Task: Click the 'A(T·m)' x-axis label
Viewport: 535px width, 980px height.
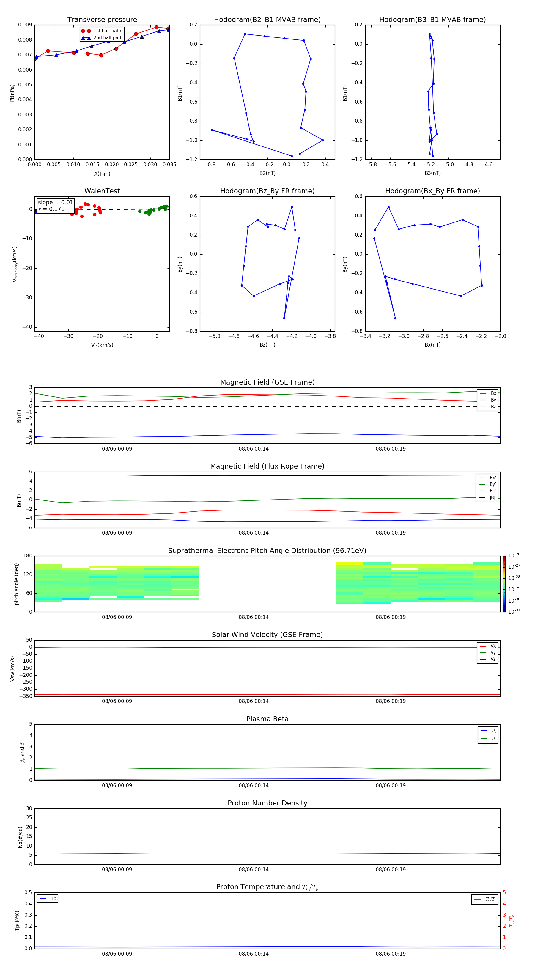Action: click(102, 173)
